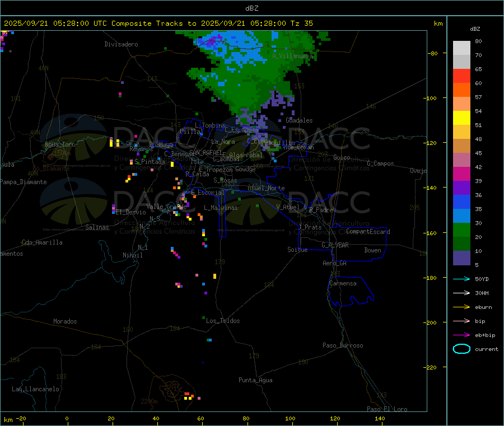Click the 'Nihuil' map label
The height and width of the screenshot is (426, 504).
point(132,255)
